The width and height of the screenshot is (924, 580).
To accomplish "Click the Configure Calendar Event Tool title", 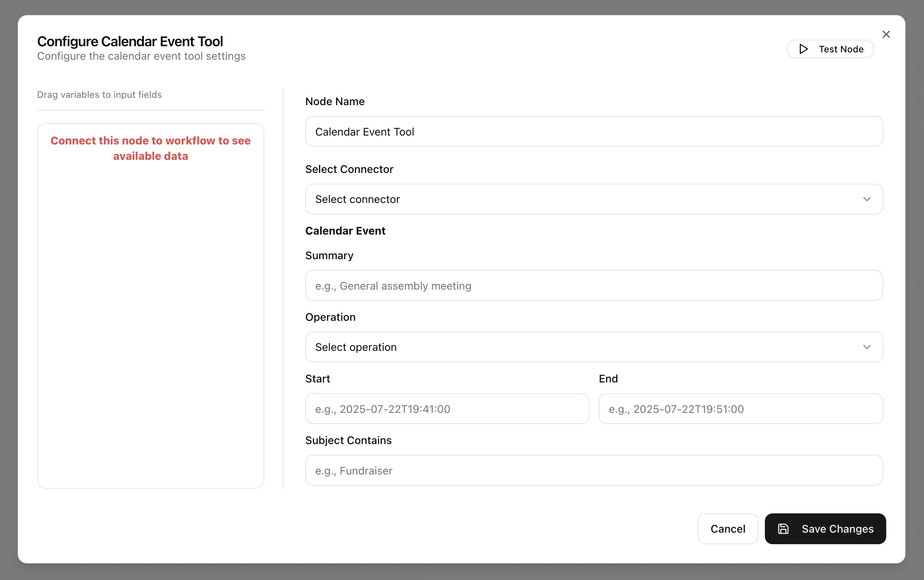I will pyautogui.click(x=130, y=41).
